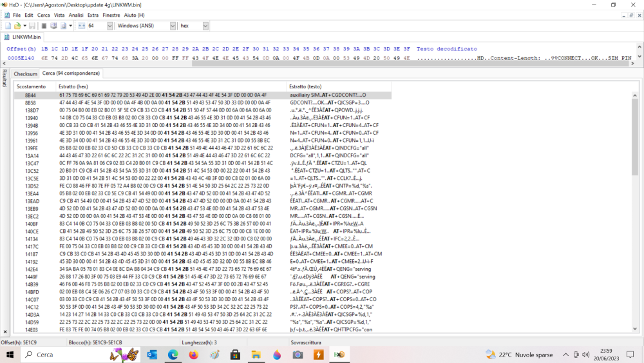Expand the hex offset base dropdown
The image size is (644, 363).
coord(205,26)
